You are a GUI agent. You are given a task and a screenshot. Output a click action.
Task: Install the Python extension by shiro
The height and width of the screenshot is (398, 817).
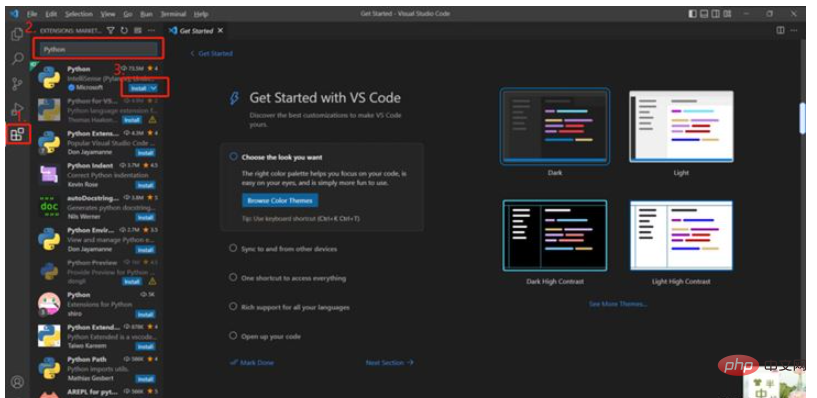(x=145, y=314)
